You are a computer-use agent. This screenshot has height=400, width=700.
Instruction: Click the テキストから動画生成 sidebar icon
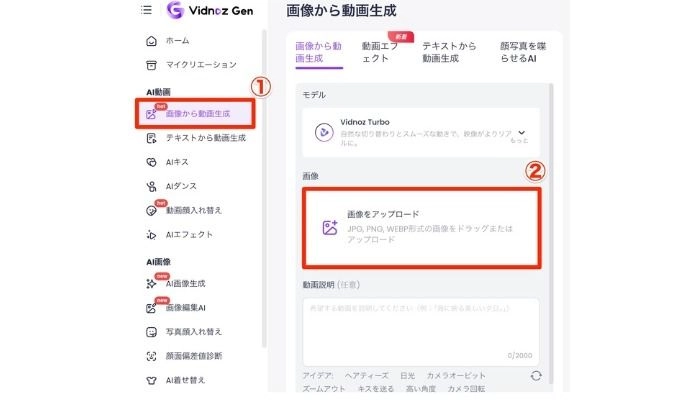(x=151, y=138)
